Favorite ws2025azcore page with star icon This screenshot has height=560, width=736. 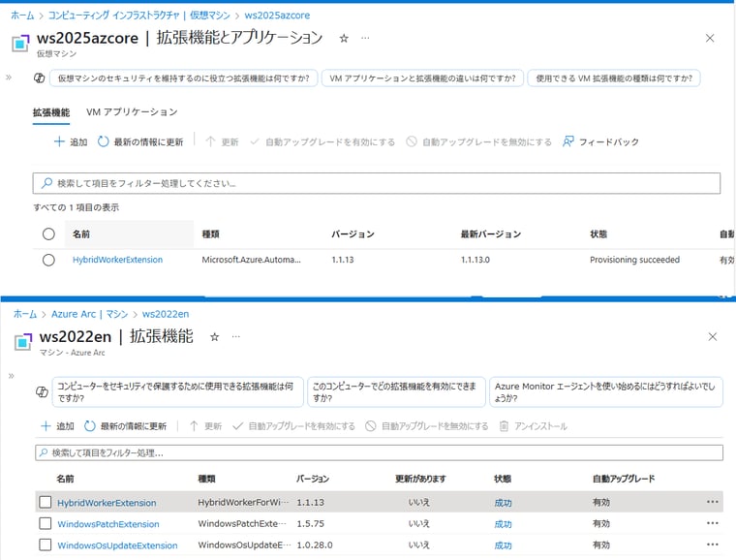(x=344, y=39)
